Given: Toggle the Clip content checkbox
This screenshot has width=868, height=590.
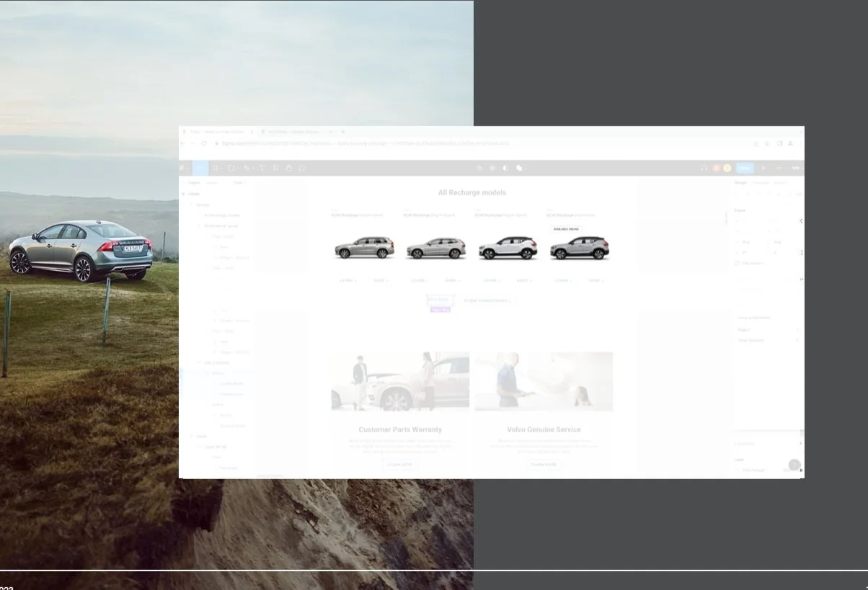Looking at the screenshot, I should click(x=737, y=263).
